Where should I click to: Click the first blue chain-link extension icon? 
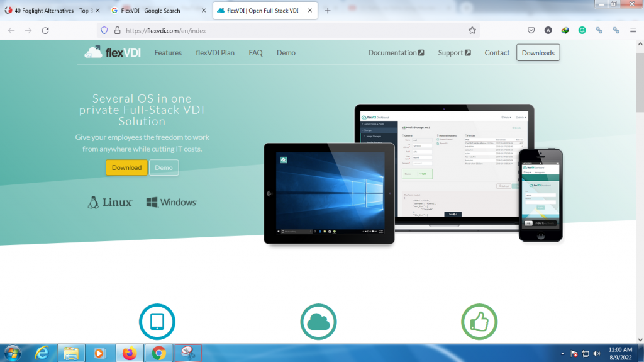(599, 30)
